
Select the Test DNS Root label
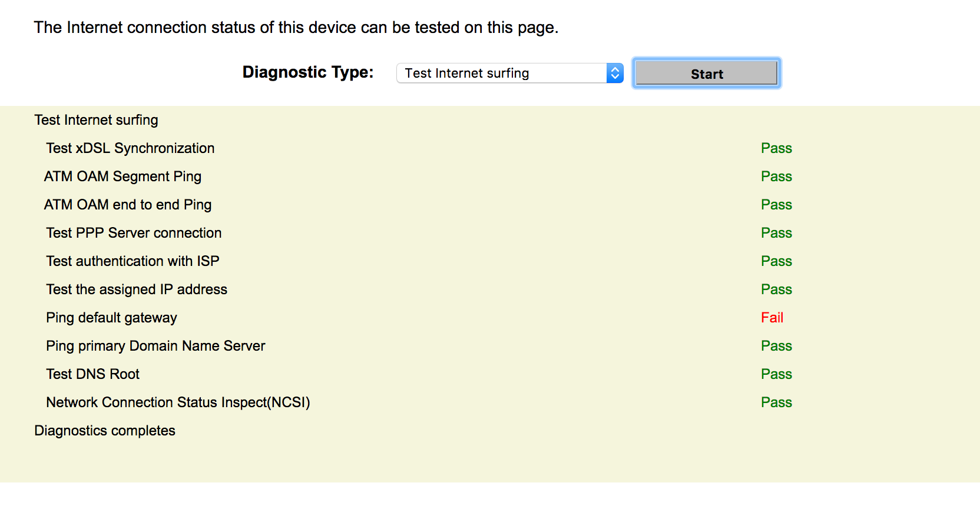(92, 374)
